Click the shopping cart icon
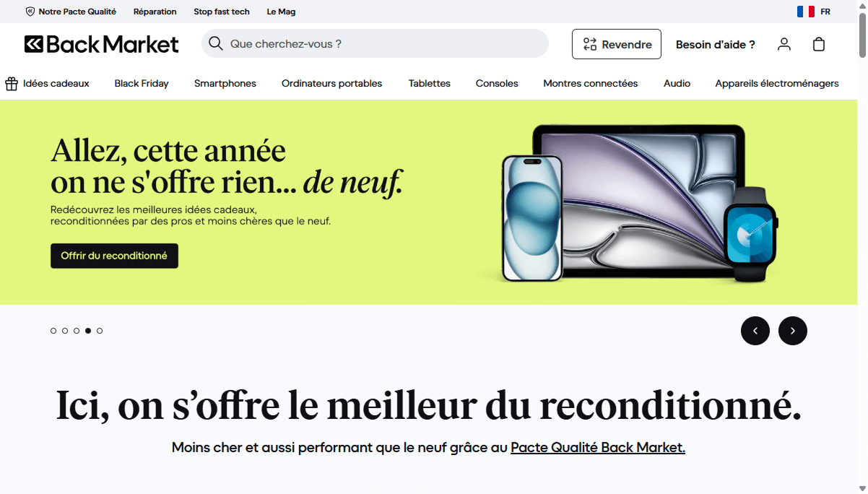Image resolution: width=868 pixels, height=494 pixels. (819, 44)
